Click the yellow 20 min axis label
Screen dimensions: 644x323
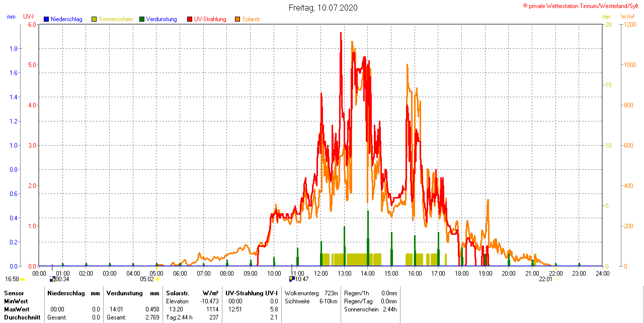click(x=608, y=24)
